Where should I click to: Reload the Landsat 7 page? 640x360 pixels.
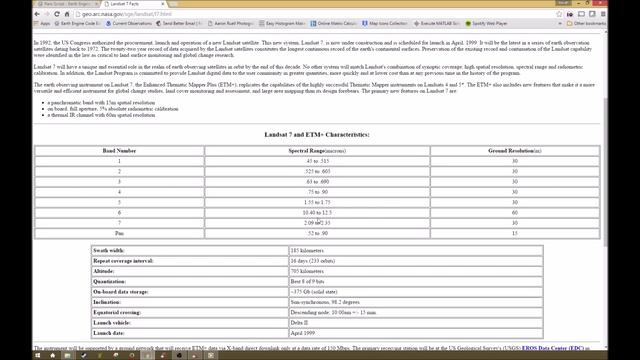pos(57,14)
